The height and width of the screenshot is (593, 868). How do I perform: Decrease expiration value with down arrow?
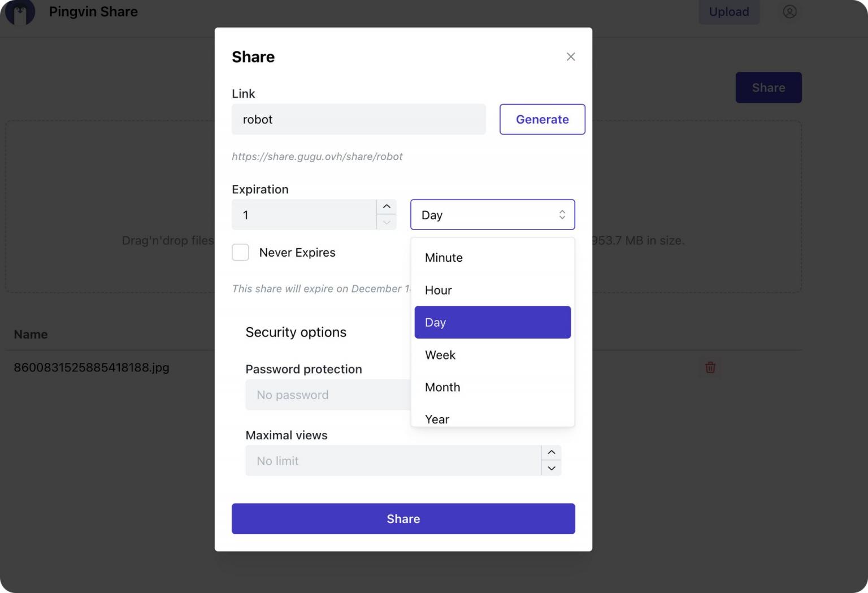click(x=387, y=222)
